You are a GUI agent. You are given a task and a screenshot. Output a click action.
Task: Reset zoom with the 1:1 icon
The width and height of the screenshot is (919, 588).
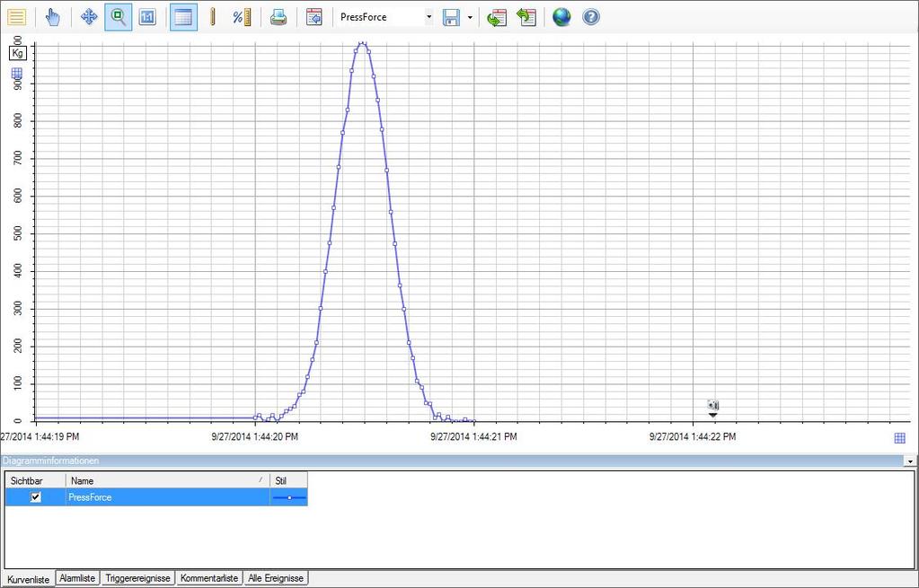pos(147,17)
